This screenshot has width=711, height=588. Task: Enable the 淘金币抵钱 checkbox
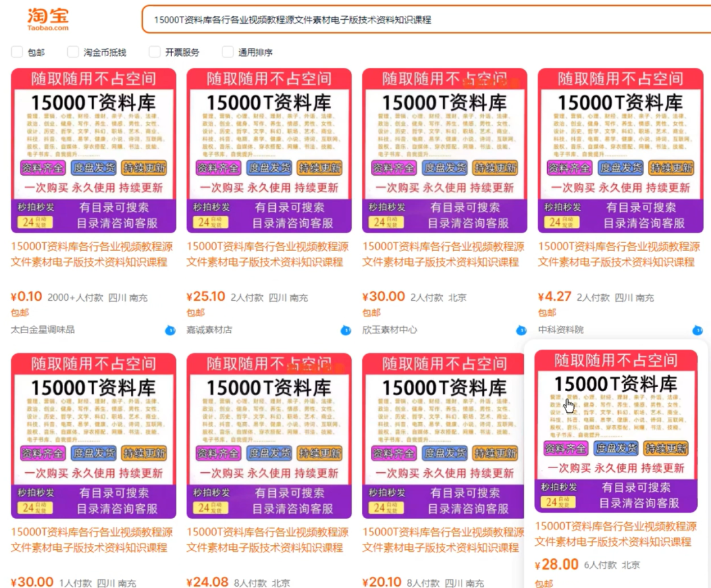coord(73,51)
